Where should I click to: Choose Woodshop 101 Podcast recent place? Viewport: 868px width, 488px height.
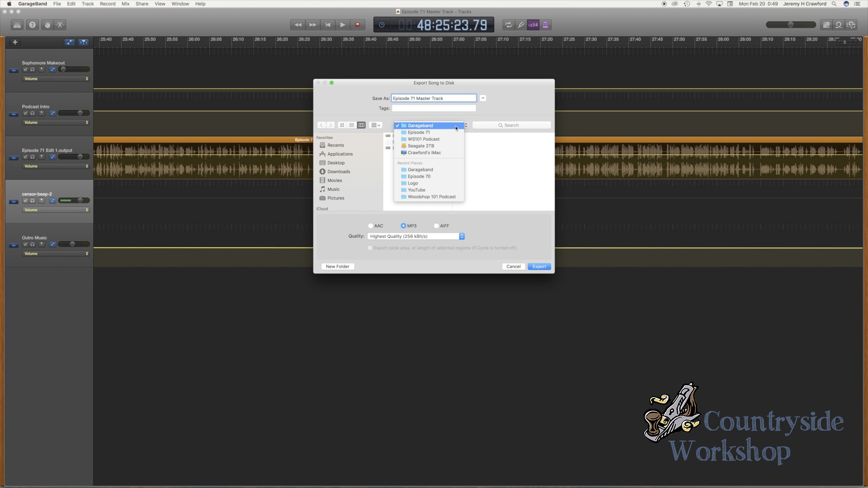(x=429, y=197)
